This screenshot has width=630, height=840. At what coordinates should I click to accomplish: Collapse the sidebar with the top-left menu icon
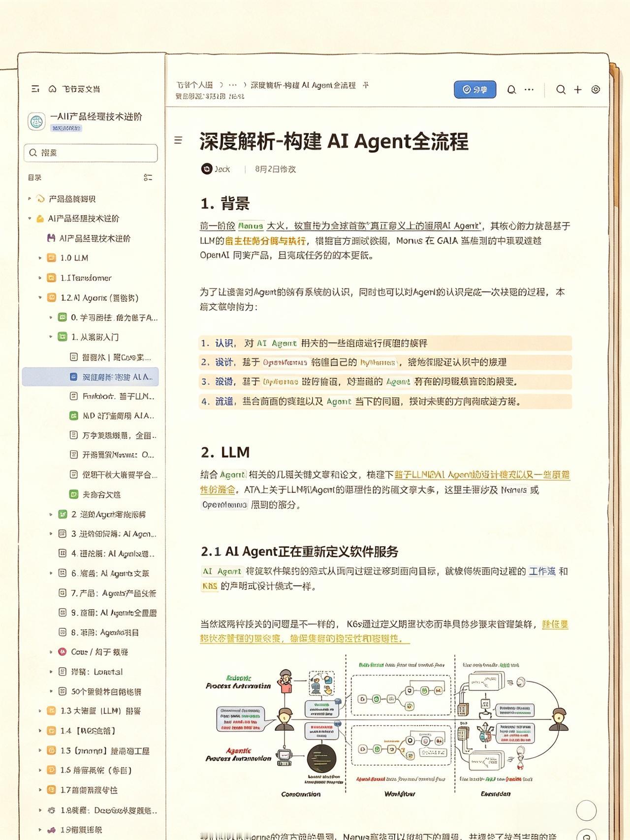click(35, 89)
